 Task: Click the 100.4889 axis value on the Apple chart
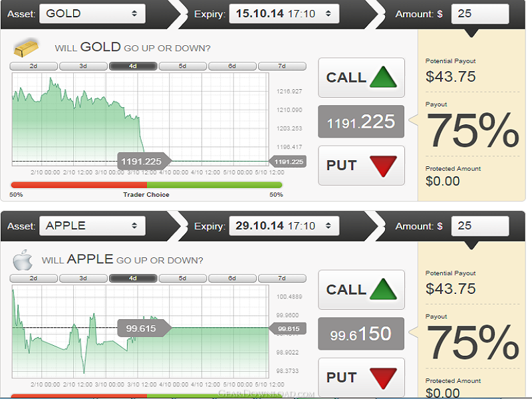tap(289, 297)
